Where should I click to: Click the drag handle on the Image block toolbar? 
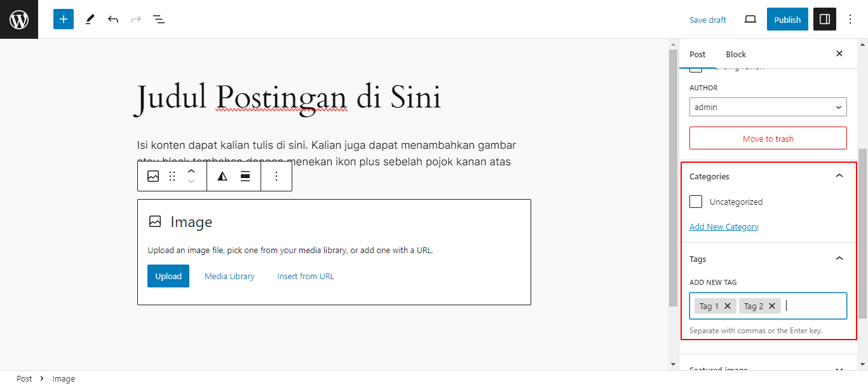(x=172, y=176)
